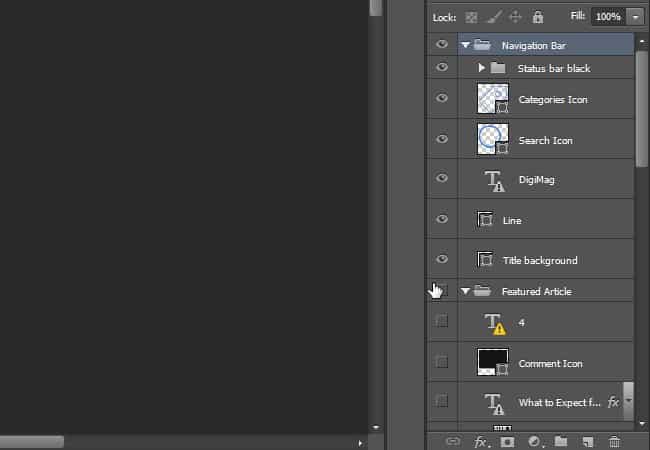The height and width of the screenshot is (450, 650).
Task: Click the delete layer trash icon
Action: (614, 442)
